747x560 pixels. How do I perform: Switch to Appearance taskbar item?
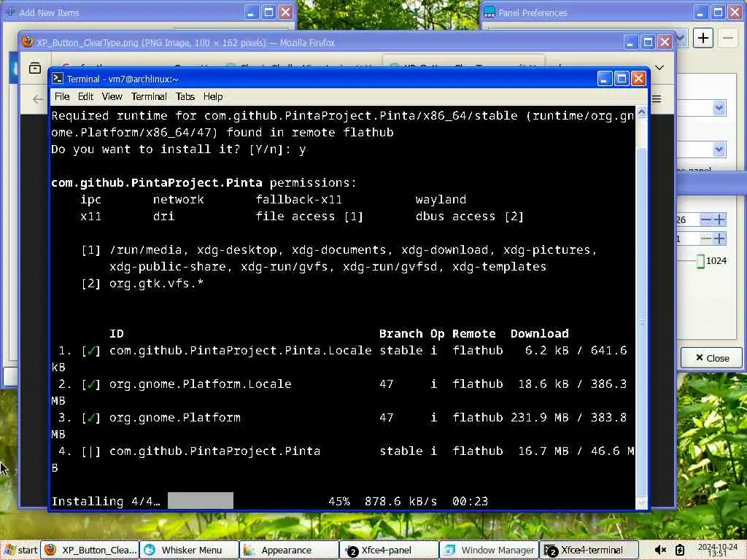tap(289, 550)
